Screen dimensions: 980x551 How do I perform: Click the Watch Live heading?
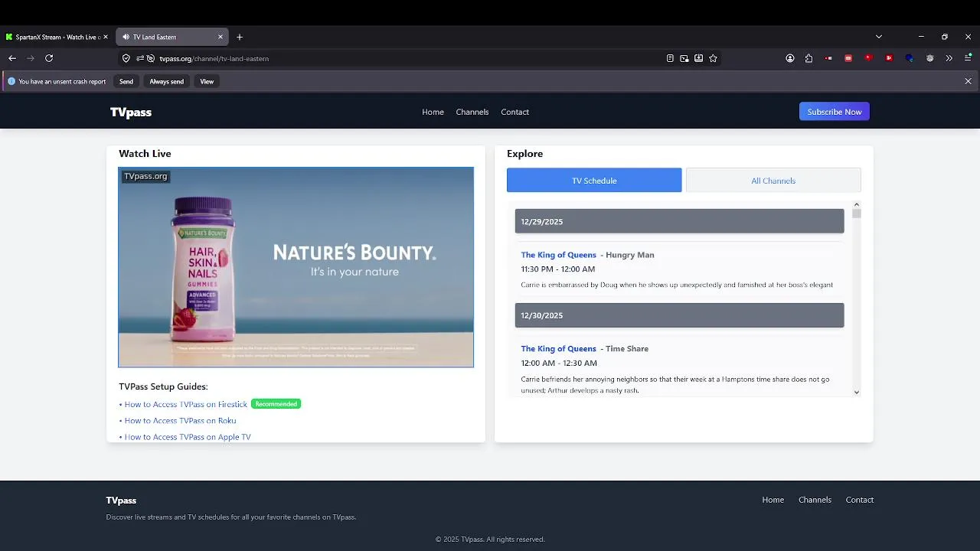point(145,154)
